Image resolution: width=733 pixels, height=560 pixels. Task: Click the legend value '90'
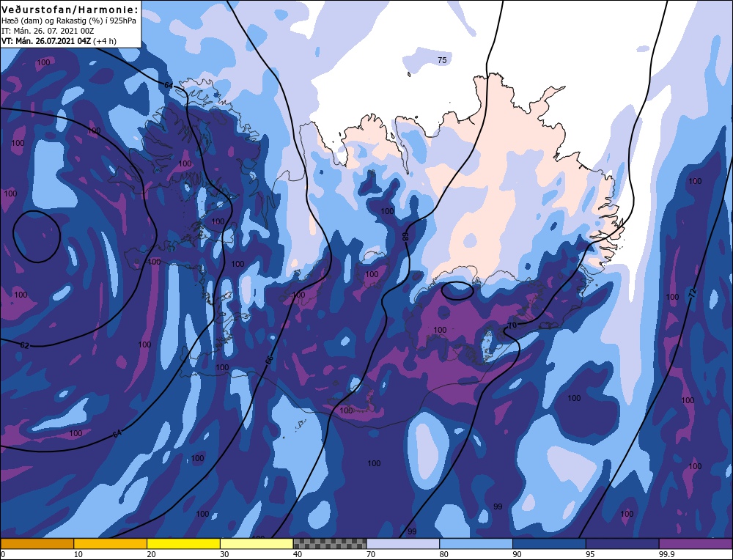(x=517, y=554)
